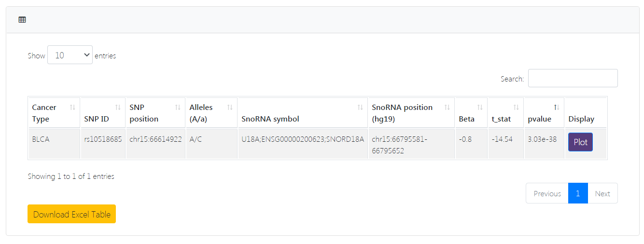The image size is (644, 244).
Task: Sort by t_stat column arrows
Action: pos(516,107)
